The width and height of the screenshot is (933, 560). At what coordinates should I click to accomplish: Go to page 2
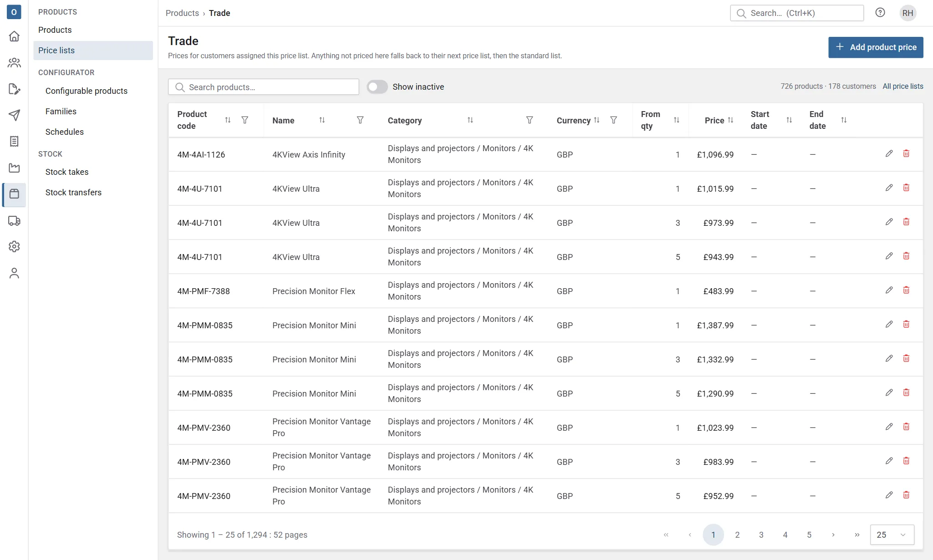coord(737,535)
